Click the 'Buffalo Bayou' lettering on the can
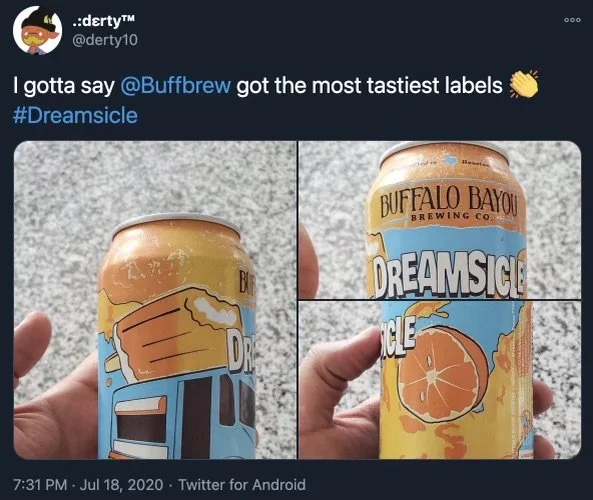 (448, 203)
